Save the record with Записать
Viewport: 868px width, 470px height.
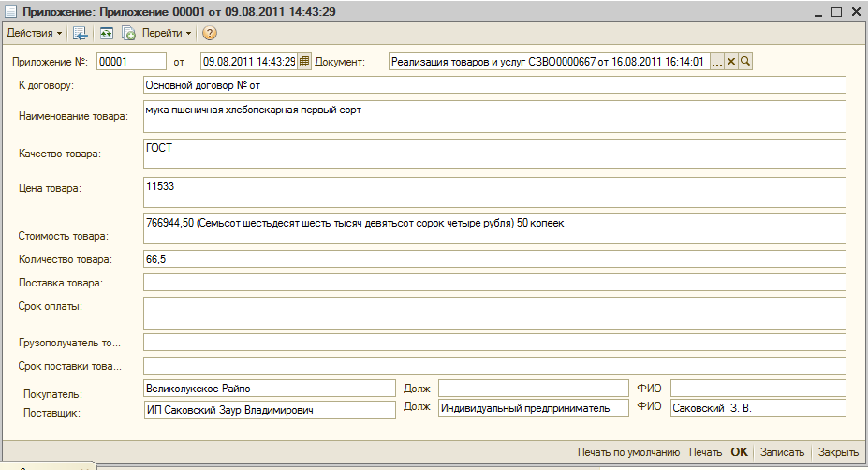(x=782, y=452)
